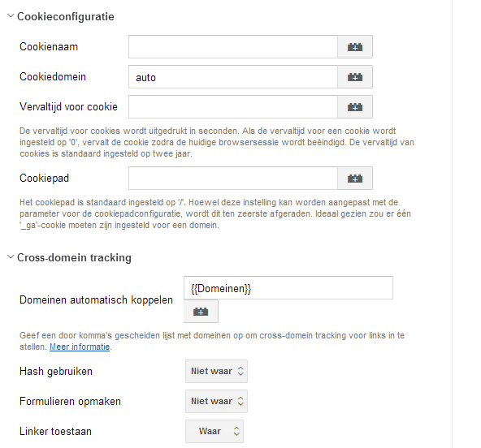Click the stepper arrows on Hash gebruiken
481x448 pixels.
[240, 371]
